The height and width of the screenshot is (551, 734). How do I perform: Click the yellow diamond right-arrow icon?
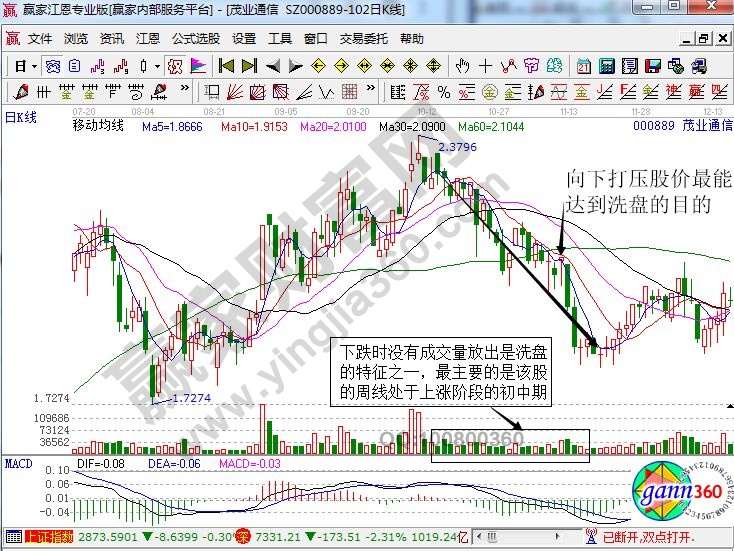342,66
